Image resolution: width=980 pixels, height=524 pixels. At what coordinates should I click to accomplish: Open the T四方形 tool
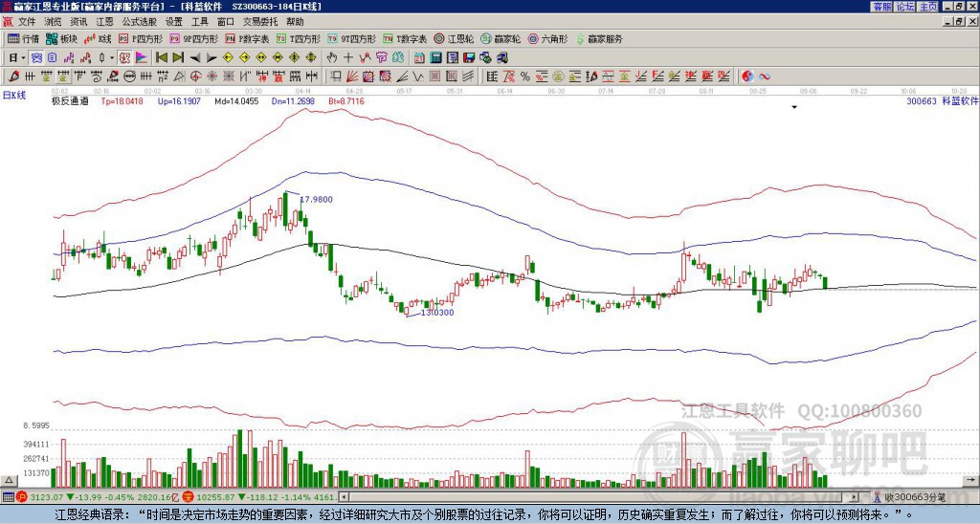(299, 38)
